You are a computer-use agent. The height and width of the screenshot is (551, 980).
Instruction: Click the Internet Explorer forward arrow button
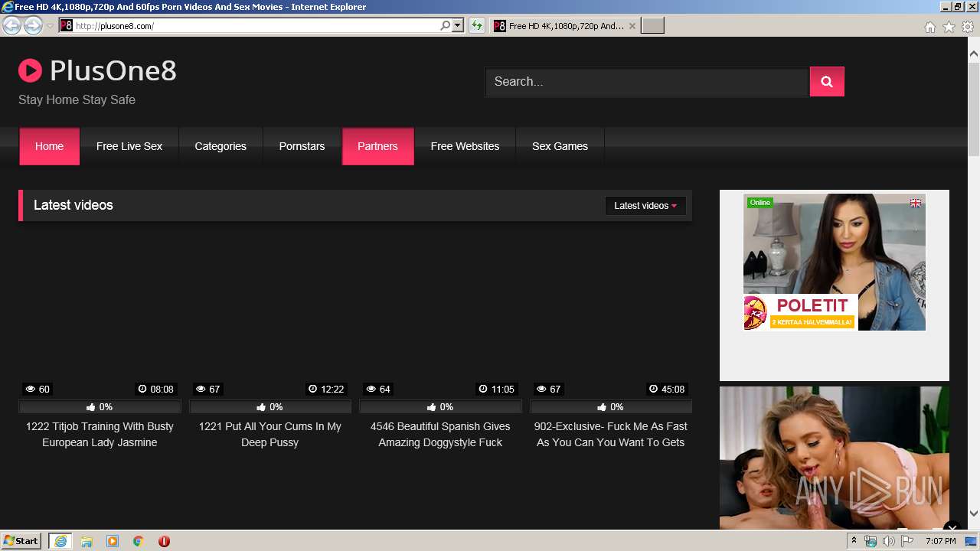[33, 25]
